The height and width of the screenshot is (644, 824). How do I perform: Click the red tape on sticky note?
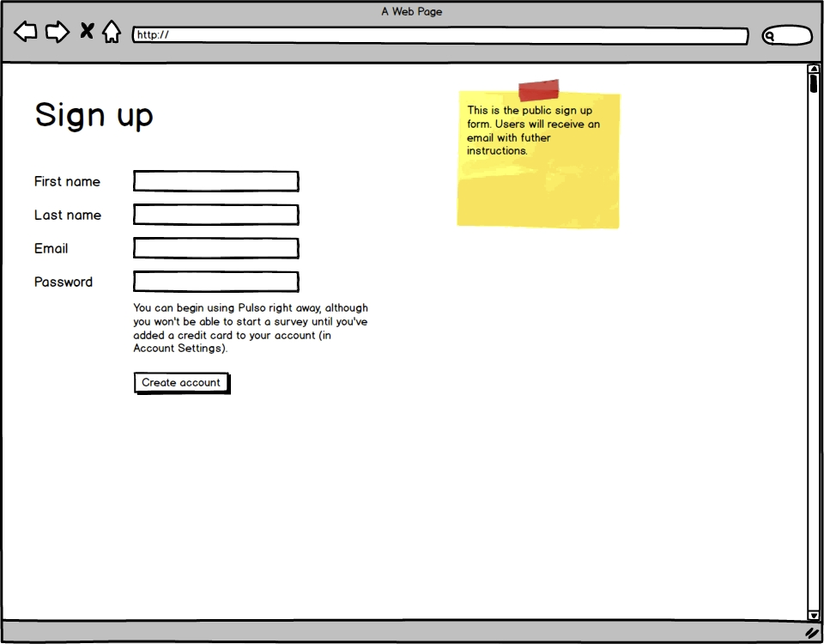coord(539,90)
